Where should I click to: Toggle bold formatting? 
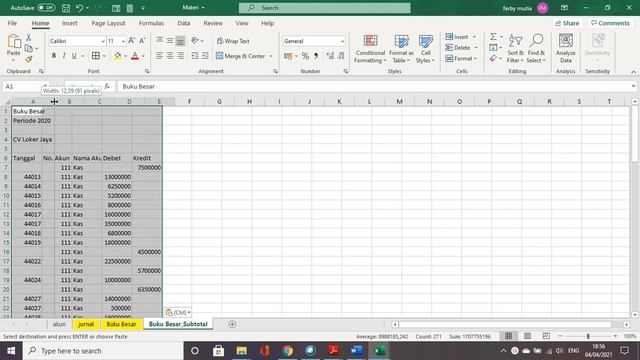pos(53,56)
